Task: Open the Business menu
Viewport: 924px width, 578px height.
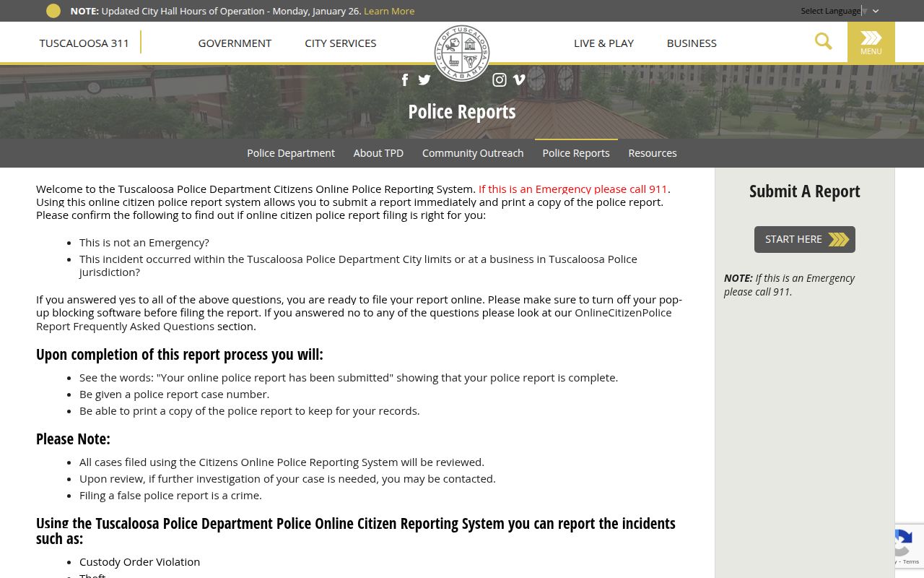Action: (x=692, y=43)
